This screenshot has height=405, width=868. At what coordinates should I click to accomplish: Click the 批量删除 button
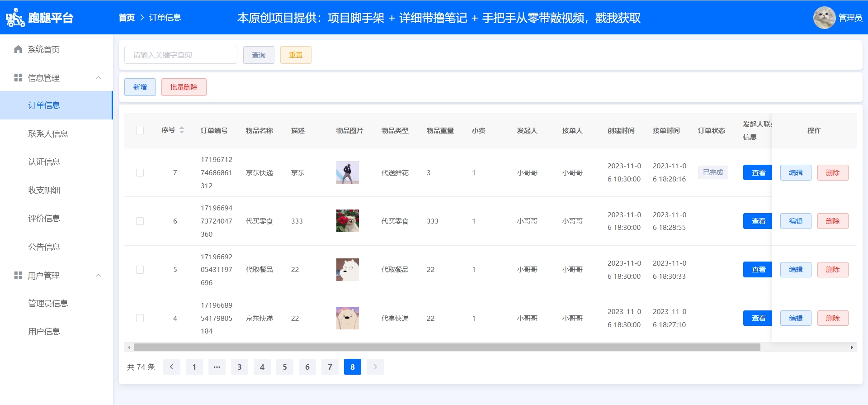184,87
